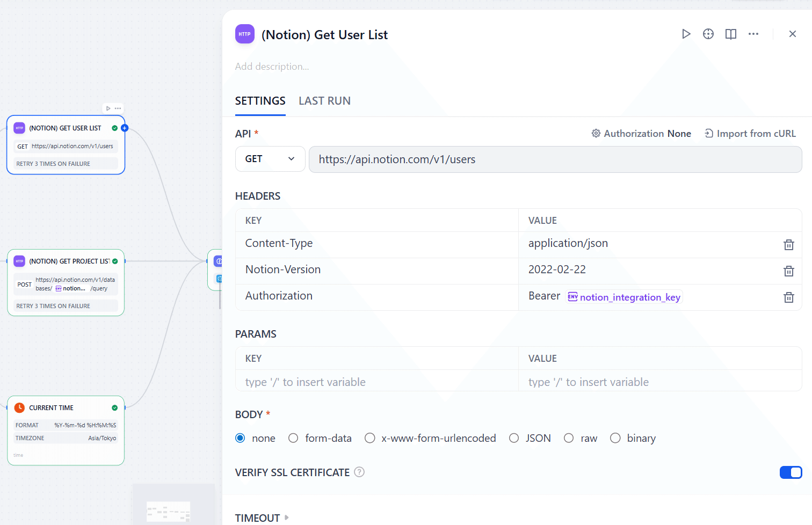The height and width of the screenshot is (525, 812).
Task: Click the API URL input field
Action: [555, 159]
